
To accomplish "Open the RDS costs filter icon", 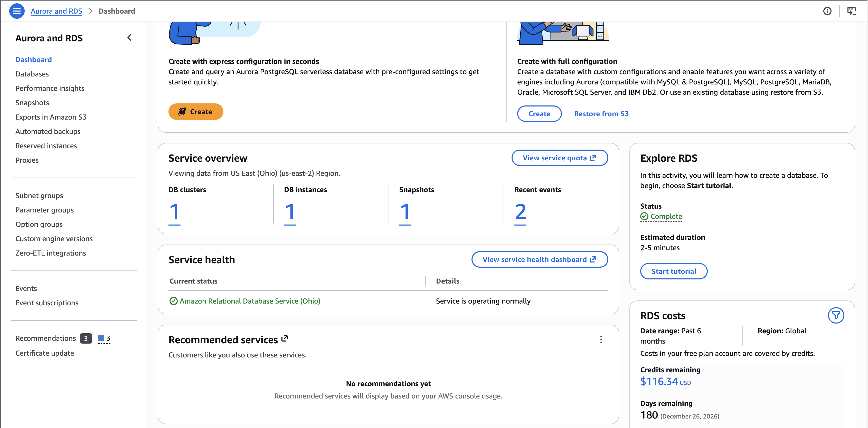I will pos(836,315).
